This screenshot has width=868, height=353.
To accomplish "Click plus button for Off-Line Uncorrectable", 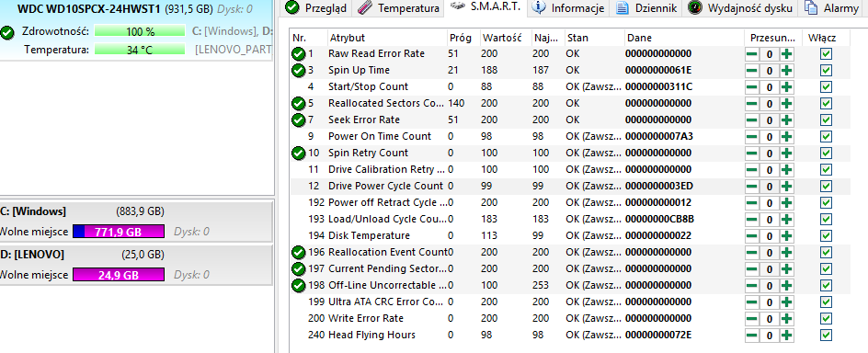I will (x=787, y=286).
